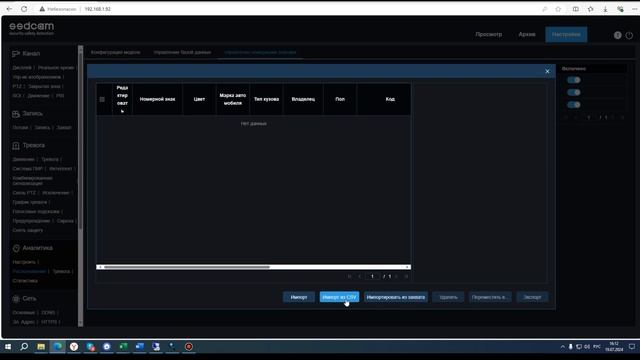
Task: Click the help icon in top right header
Action: click(618, 35)
